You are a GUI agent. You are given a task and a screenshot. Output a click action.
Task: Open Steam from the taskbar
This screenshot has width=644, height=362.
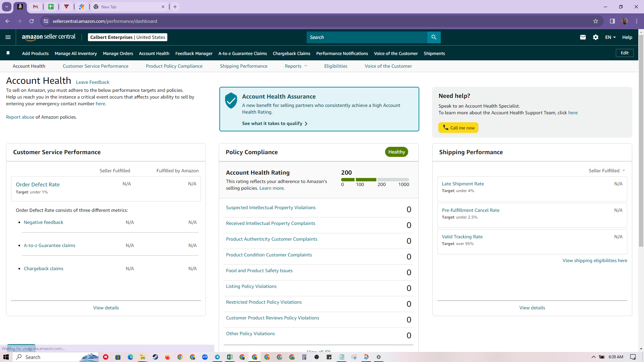point(155,357)
